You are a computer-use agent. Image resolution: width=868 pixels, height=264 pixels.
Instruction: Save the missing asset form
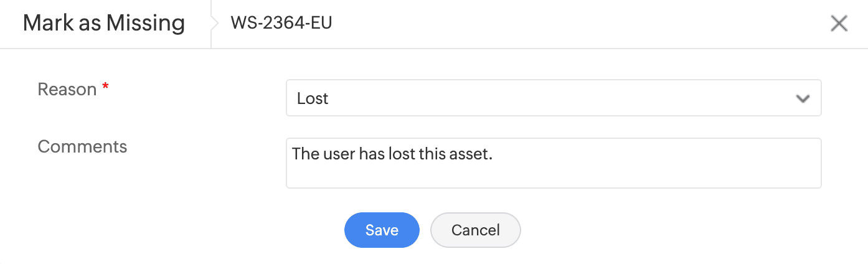click(x=382, y=230)
